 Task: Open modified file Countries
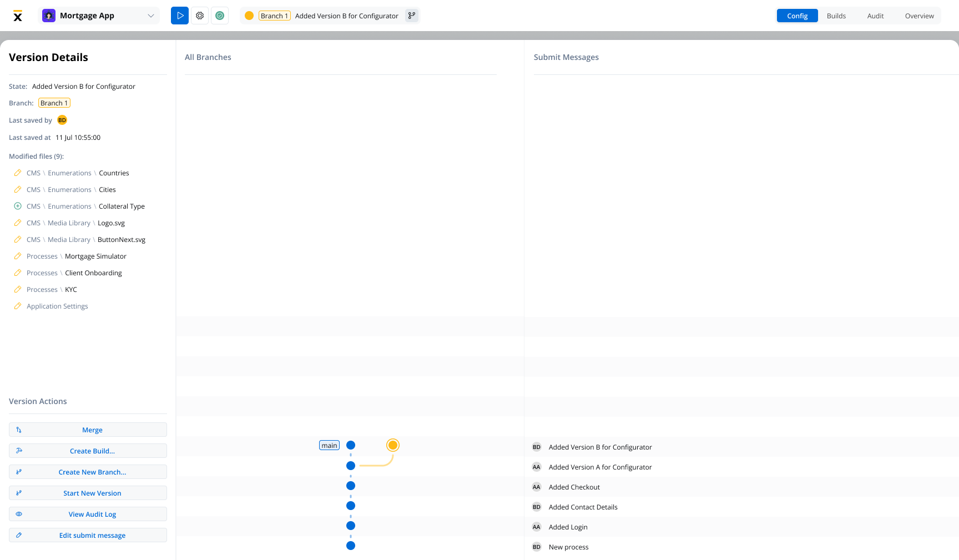click(x=114, y=173)
